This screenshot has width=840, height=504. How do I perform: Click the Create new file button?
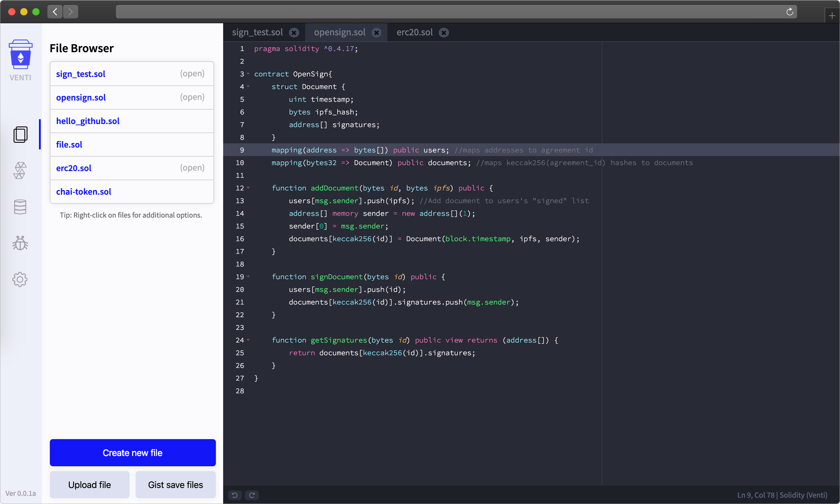tap(133, 453)
